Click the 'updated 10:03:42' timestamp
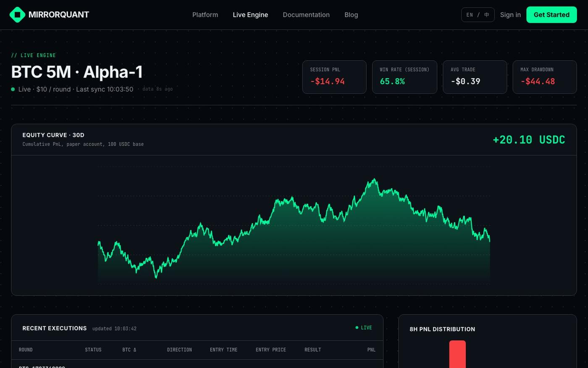Viewport: 588px width, 368px height. pos(114,328)
